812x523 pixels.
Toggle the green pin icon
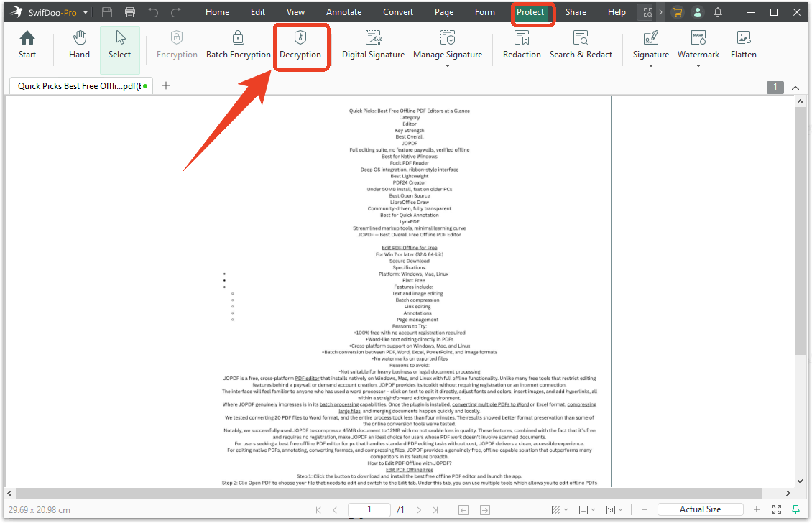796,510
